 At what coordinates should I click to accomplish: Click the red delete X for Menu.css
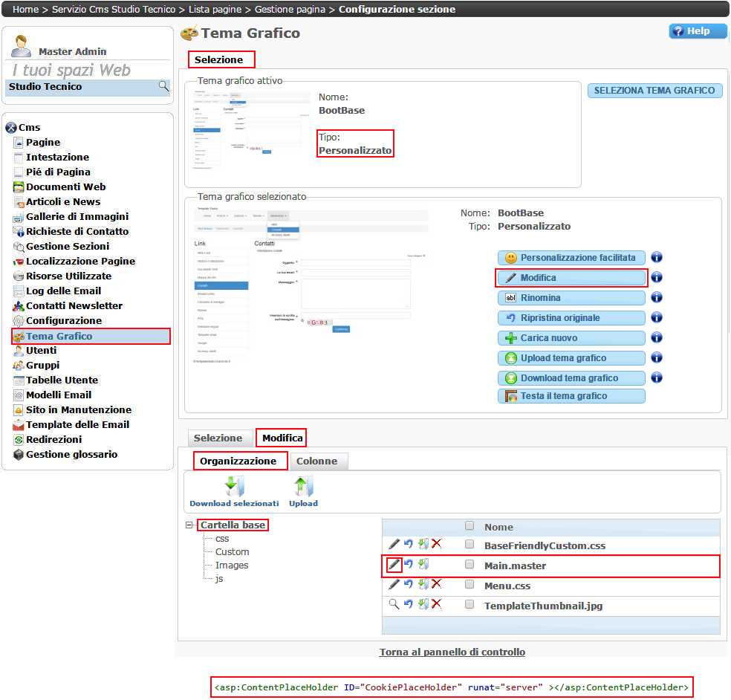[x=436, y=585]
